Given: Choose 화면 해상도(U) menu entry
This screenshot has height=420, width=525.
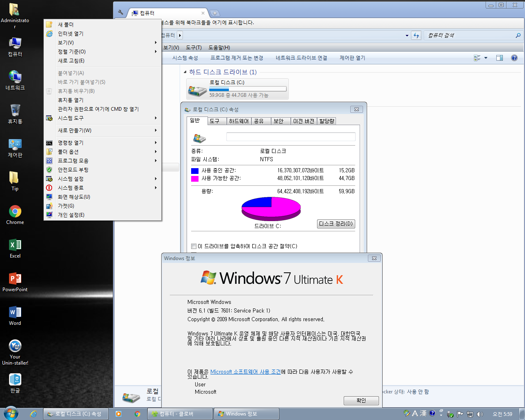Looking at the screenshot, I should pos(103,197).
